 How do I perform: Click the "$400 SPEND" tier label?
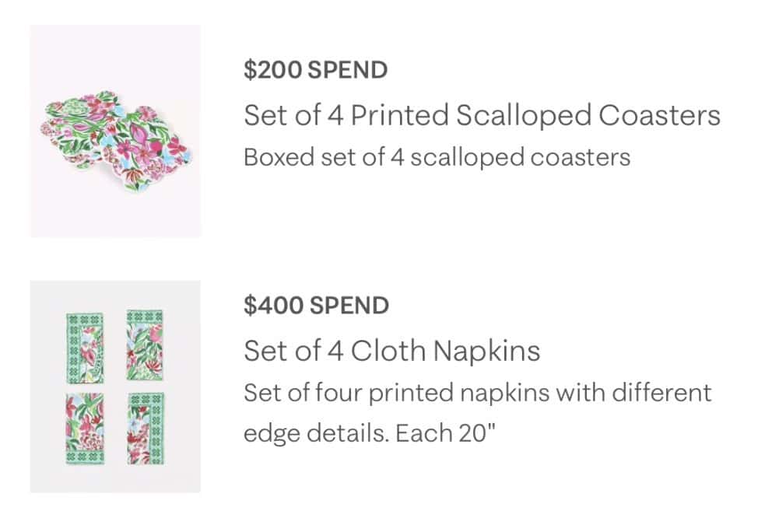[x=316, y=306]
